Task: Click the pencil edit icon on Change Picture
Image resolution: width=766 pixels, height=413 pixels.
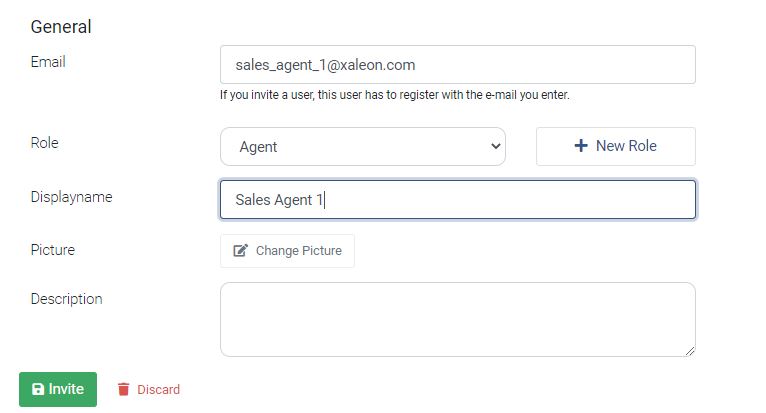Action: [x=240, y=250]
